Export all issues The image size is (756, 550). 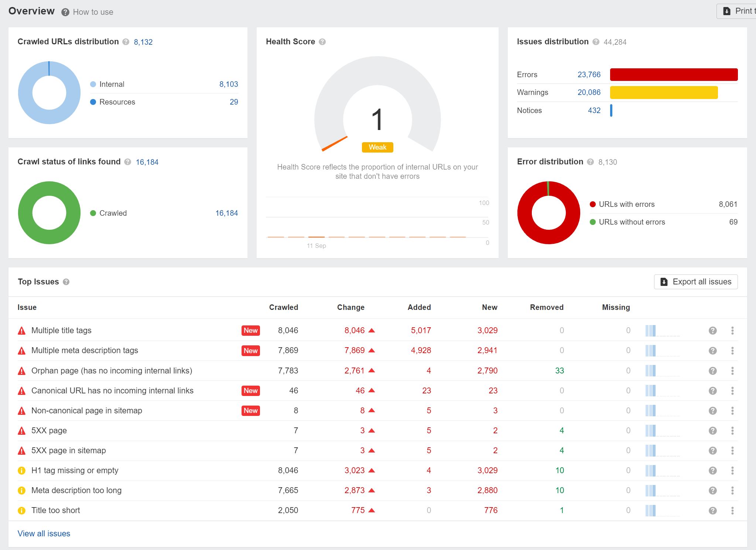[x=696, y=282]
